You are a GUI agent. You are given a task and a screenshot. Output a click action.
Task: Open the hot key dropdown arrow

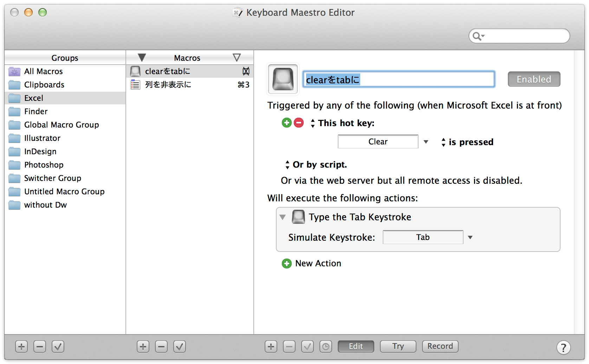point(426,142)
